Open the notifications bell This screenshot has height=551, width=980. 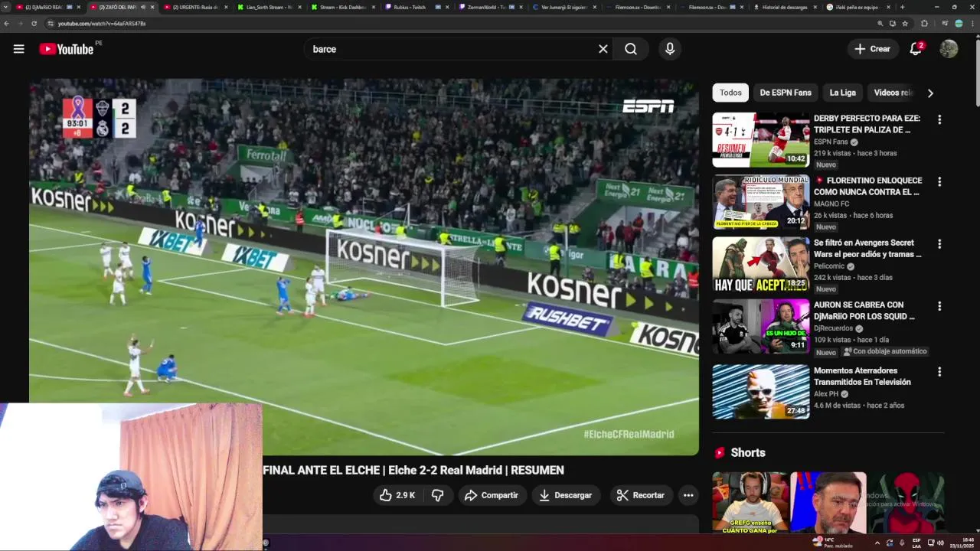[x=916, y=49]
